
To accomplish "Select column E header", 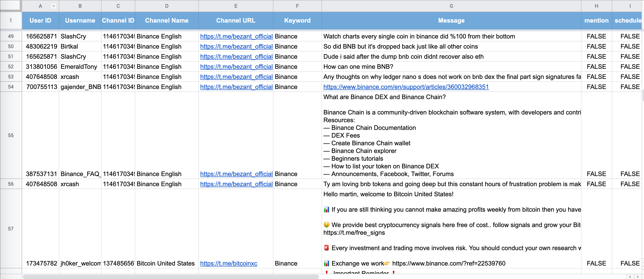I will click(x=236, y=6).
